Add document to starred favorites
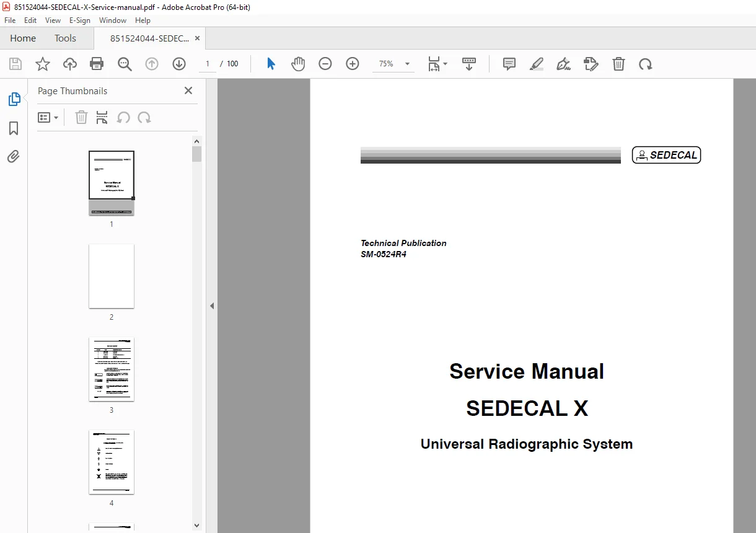 (43, 64)
